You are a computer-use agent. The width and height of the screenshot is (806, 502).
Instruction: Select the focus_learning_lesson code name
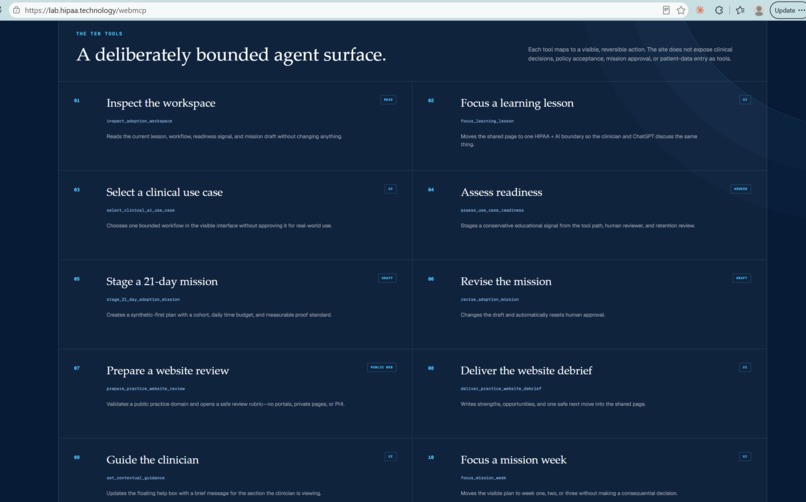coord(487,121)
